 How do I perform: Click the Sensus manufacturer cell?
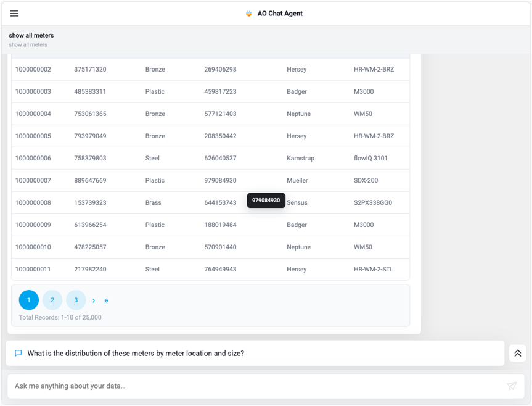297,202
